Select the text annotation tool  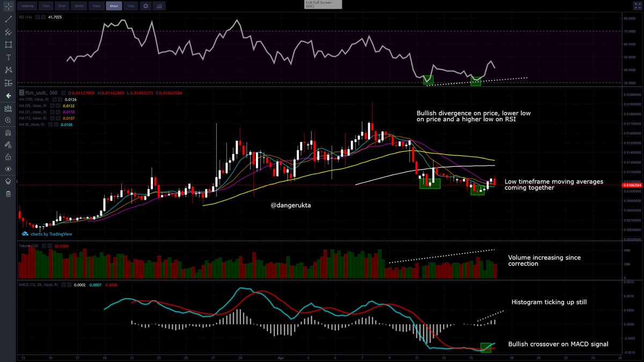pos(8,57)
